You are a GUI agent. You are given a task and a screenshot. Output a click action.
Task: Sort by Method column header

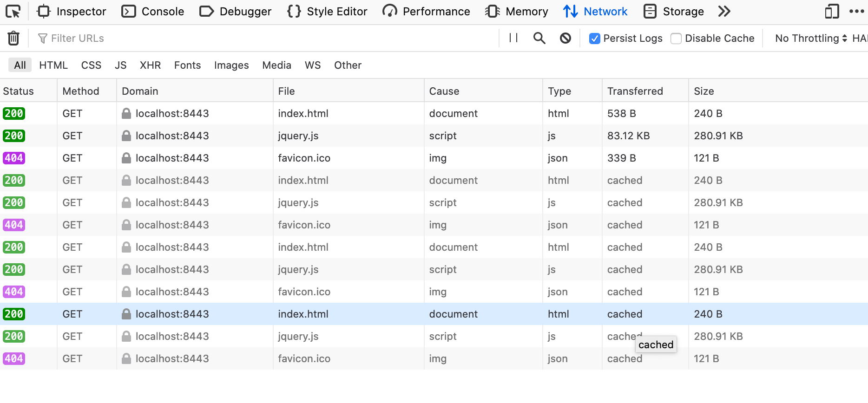(x=87, y=91)
